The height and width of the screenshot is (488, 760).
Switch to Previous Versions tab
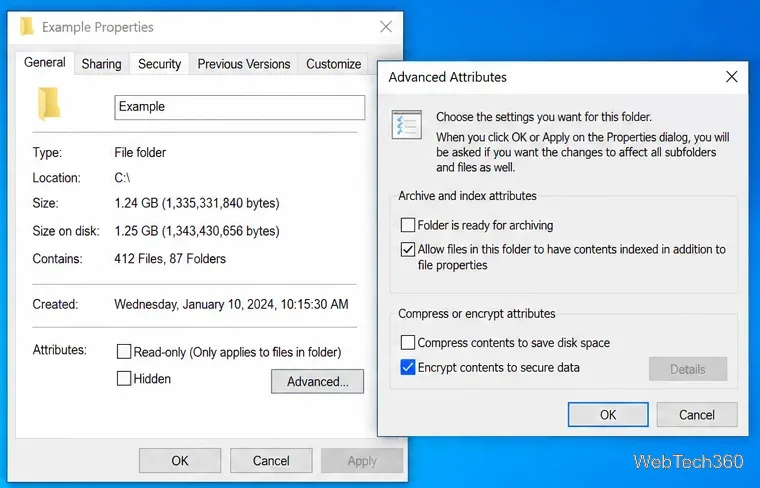click(x=244, y=64)
